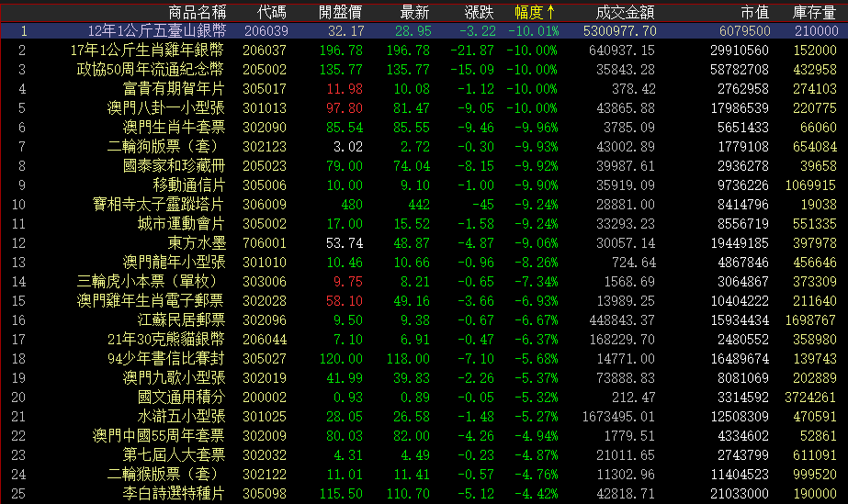
Task: Select 17年1公斤生肖雞年銀幣 item
Action: [147, 50]
